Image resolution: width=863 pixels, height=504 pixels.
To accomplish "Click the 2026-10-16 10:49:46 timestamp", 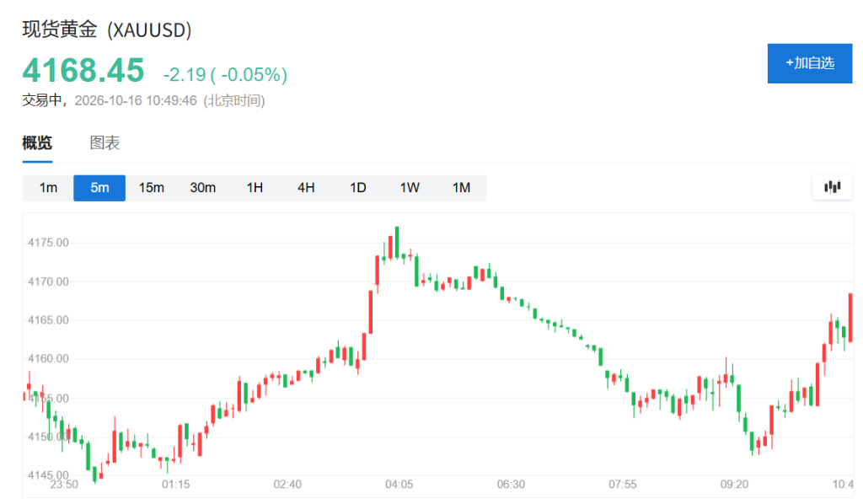I will tap(136, 100).
